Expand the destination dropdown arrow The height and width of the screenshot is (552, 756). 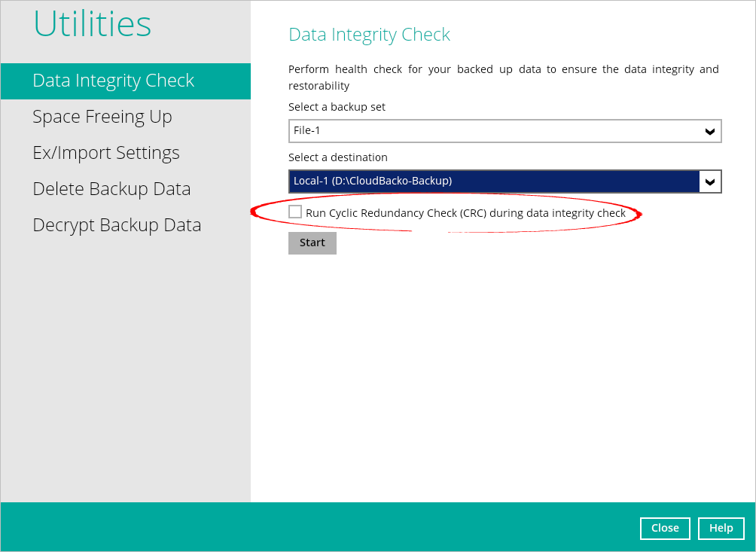click(x=709, y=181)
